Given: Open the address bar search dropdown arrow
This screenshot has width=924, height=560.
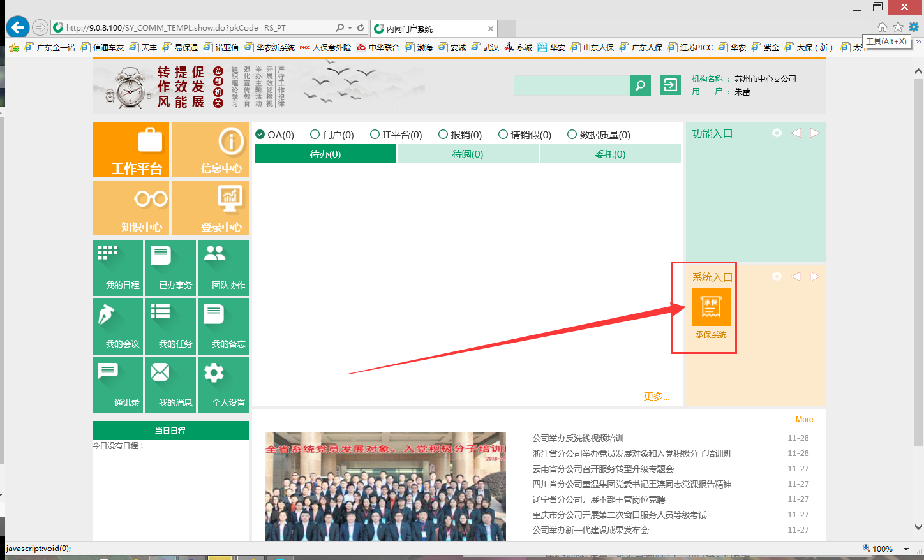Looking at the screenshot, I should click(x=350, y=27).
